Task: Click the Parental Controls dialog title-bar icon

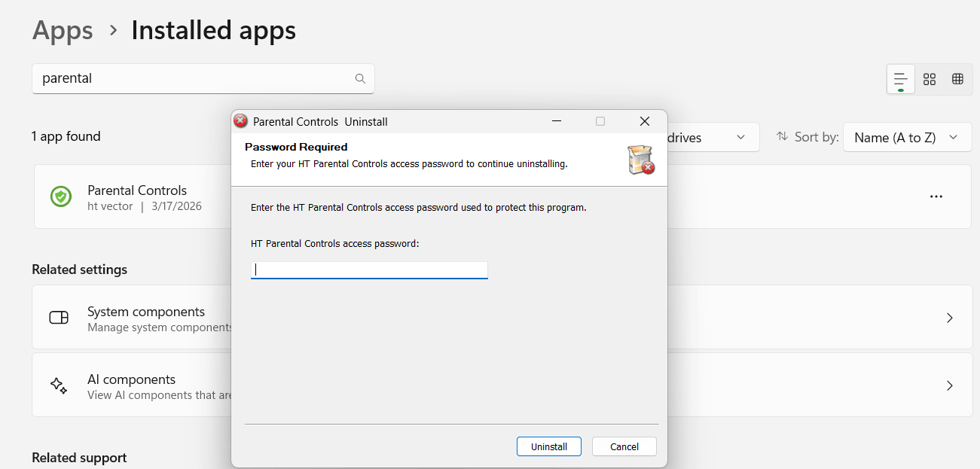Action: (240, 120)
